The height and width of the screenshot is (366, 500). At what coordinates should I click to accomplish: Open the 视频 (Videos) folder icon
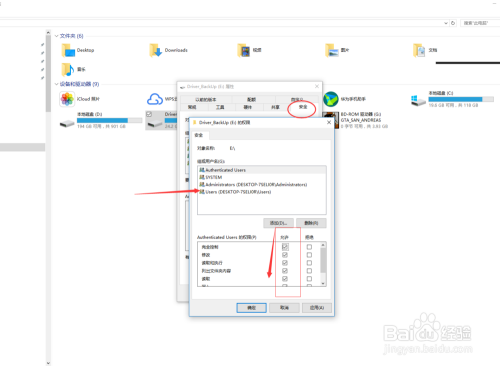tap(244, 51)
